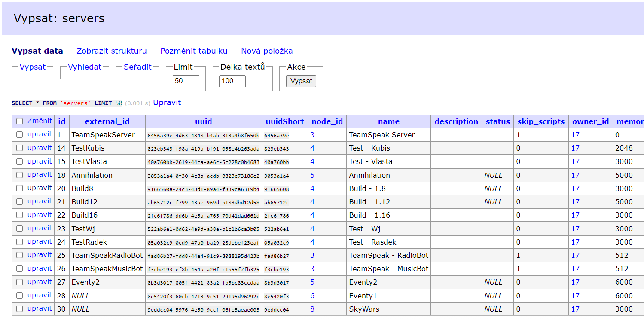This screenshot has height=321, width=644.
Task: Sort by external_id column header
Action: 107,121
